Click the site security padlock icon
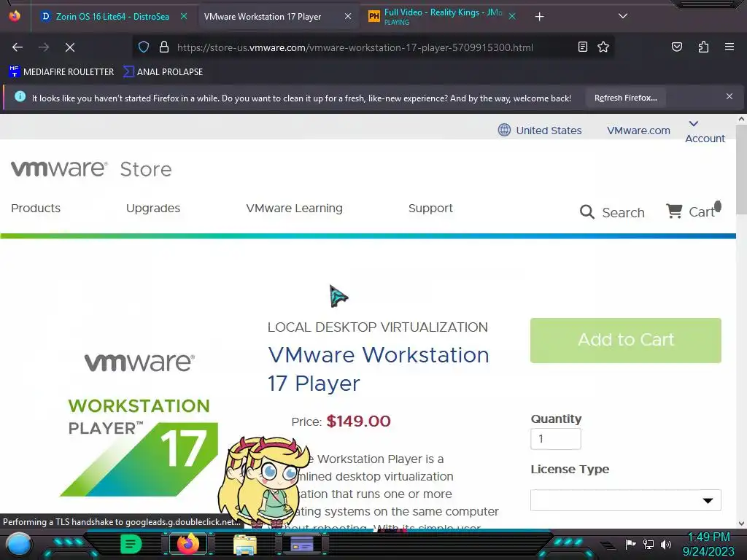 click(164, 47)
